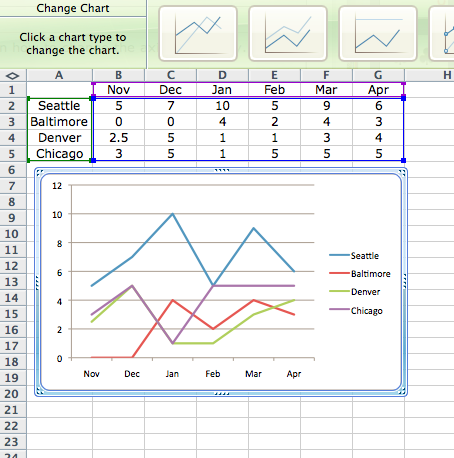Select the Baltimore legend entry in chart
The height and width of the screenshot is (458, 454).
coord(360,274)
